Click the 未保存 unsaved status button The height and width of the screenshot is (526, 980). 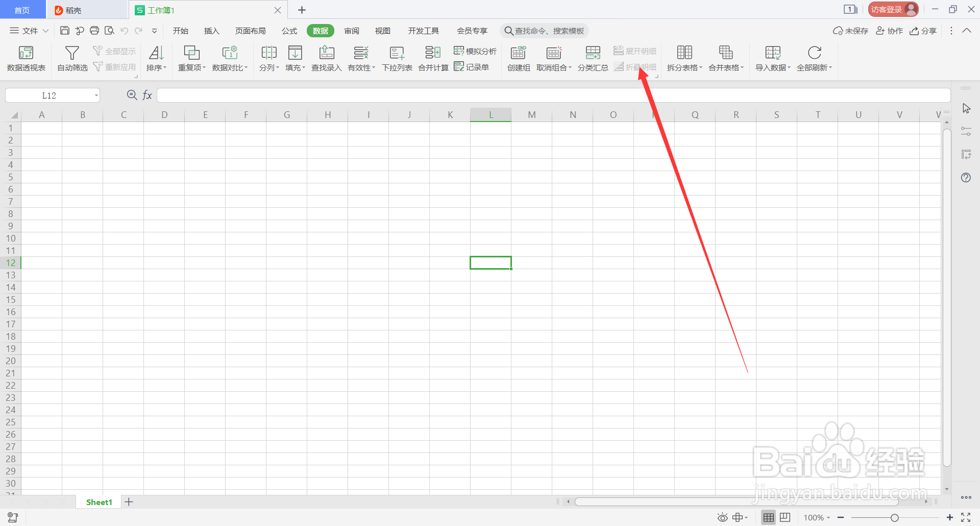point(850,31)
